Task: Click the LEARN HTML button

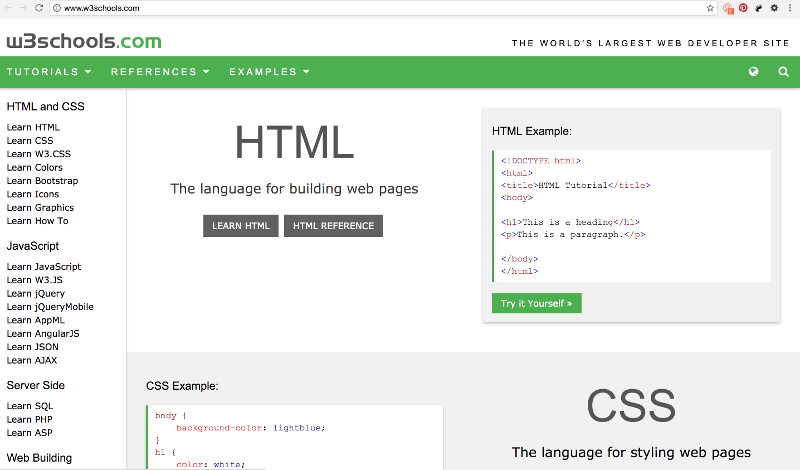Action: [241, 226]
